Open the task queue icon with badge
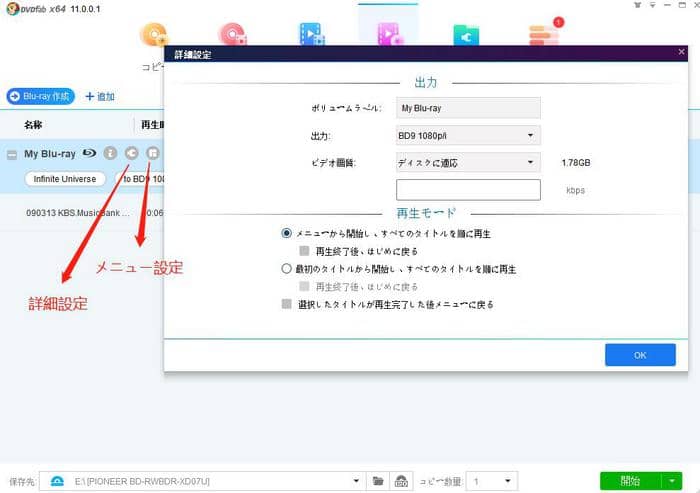 click(x=544, y=35)
